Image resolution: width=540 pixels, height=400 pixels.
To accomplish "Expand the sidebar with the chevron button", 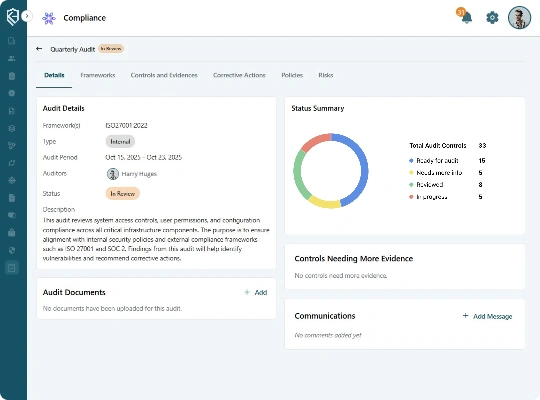I will tap(27, 16).
